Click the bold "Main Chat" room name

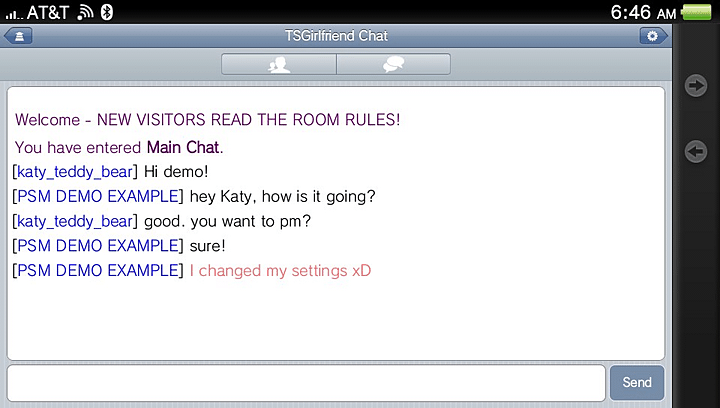coord(183,147)
